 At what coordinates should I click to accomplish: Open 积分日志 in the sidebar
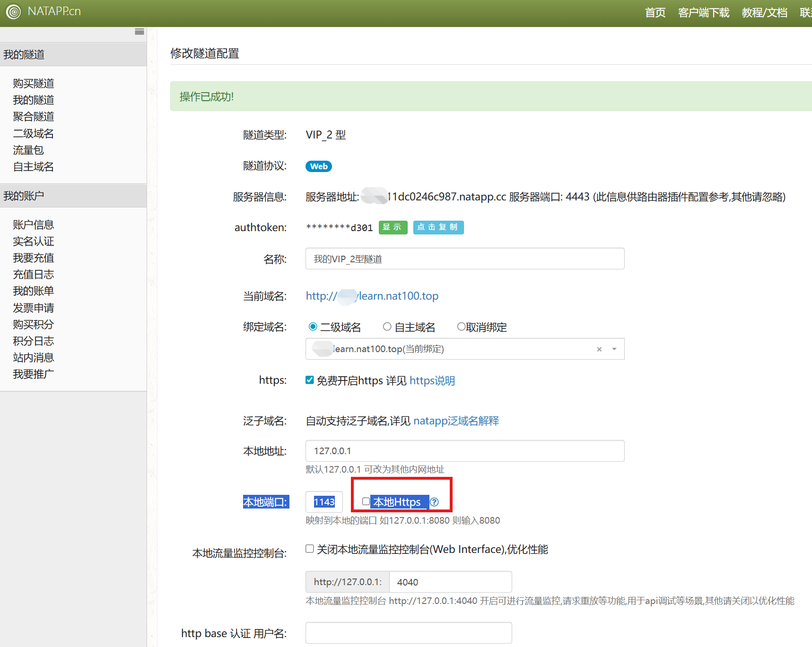click(34, 341)
